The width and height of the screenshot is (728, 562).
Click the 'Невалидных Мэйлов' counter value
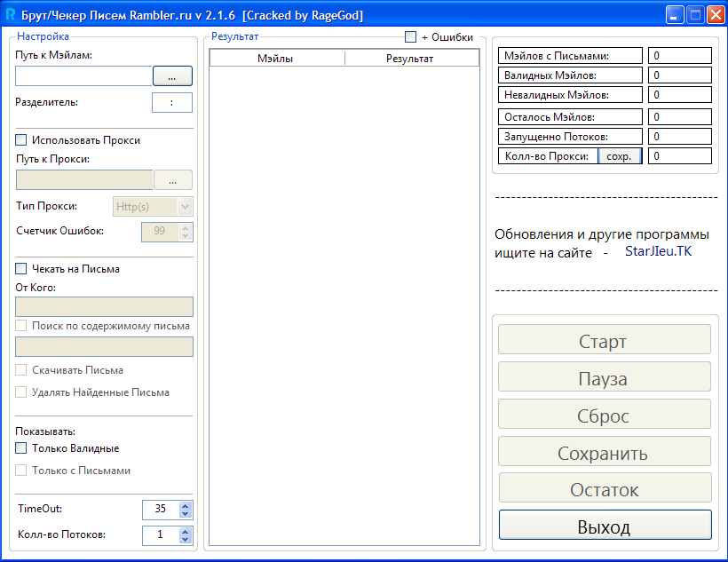680,95
